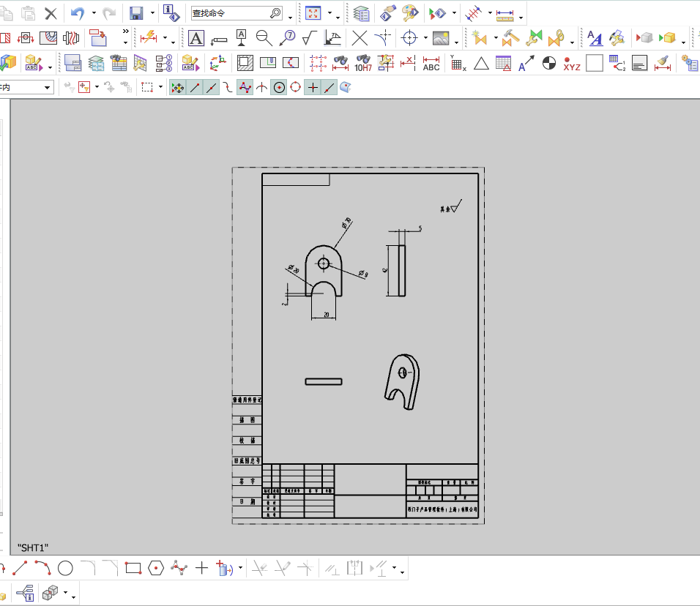
Task: Toggle the Point on Curve snap option
Action: tap(329, 88)
